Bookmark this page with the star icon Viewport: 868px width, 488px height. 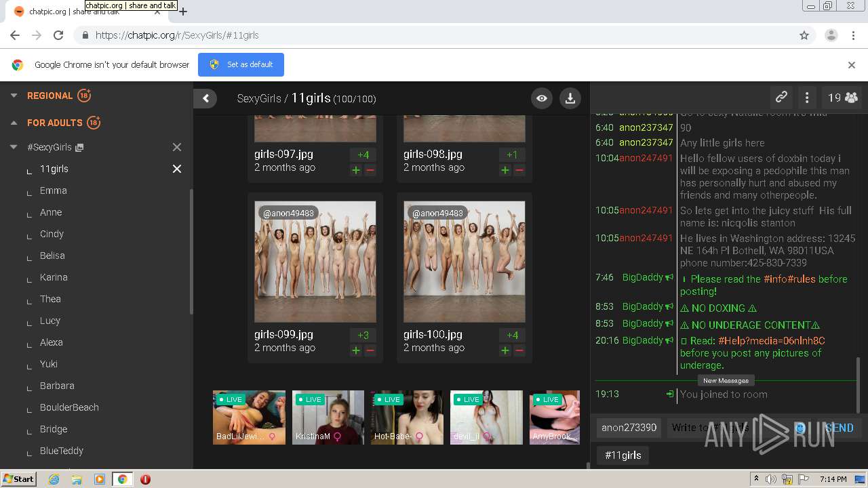[804, 35]
